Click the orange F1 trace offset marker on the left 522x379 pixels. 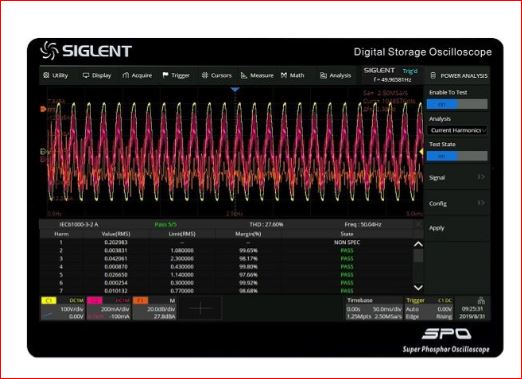[43, 109]
